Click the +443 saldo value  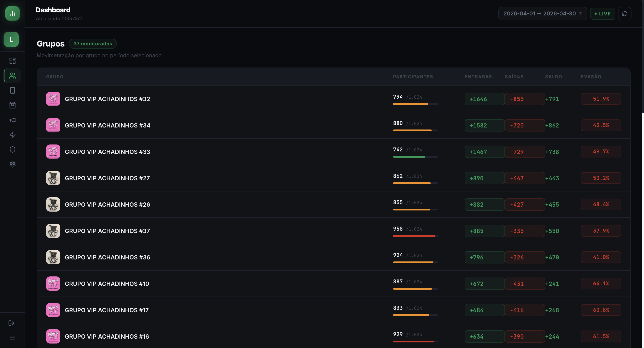point(552,178)
